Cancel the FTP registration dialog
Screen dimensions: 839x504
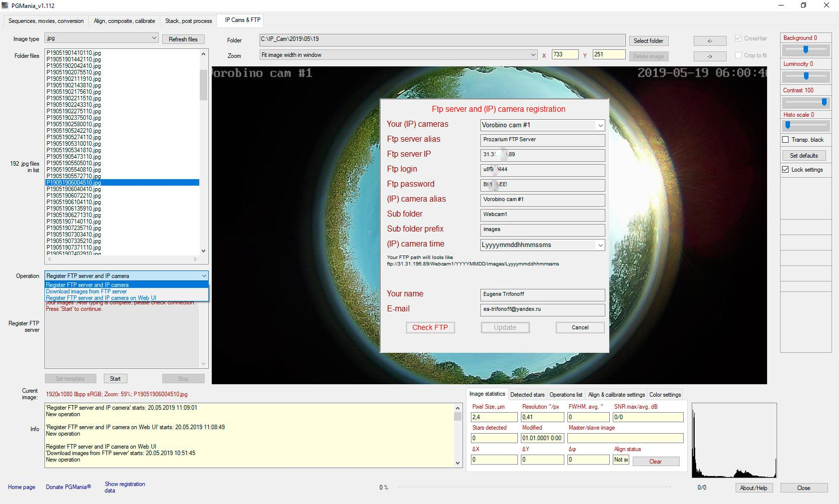click(x=580, y=327)
